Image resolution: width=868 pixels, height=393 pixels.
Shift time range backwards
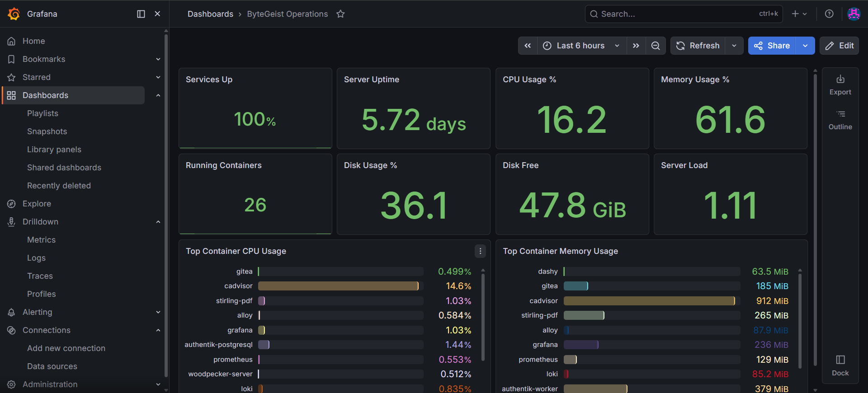[x=528, y=46]
